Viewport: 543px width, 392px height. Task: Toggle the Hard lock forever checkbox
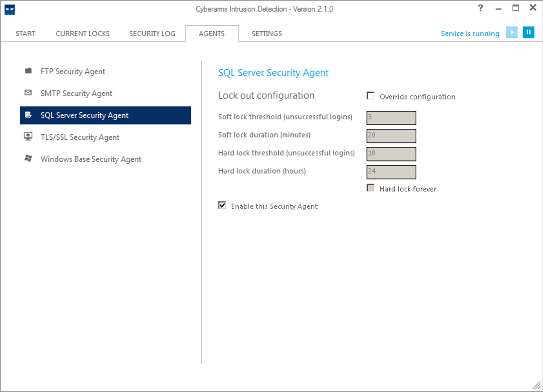(371, 189)
